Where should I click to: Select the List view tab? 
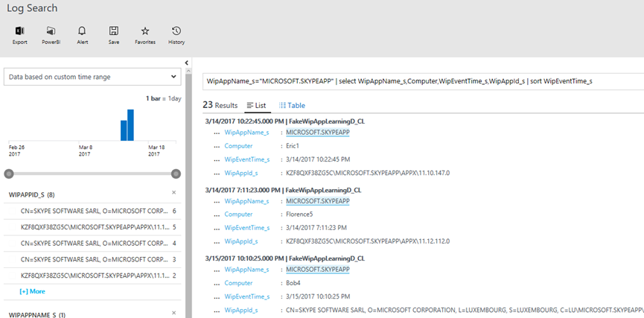256,106
